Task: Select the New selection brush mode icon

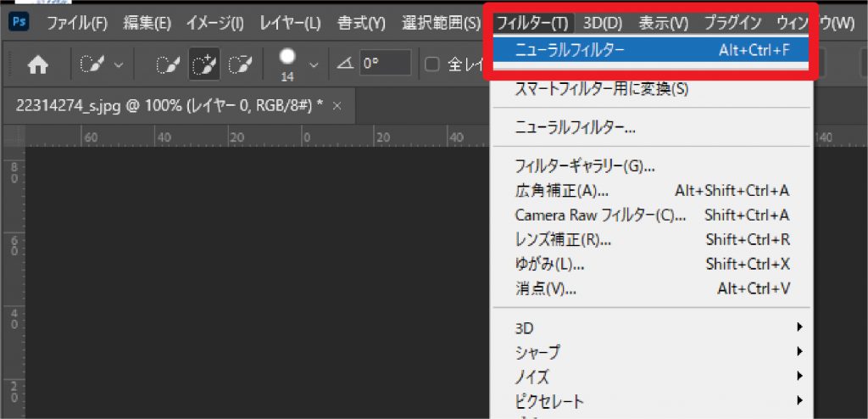Action: pos(166,64)
